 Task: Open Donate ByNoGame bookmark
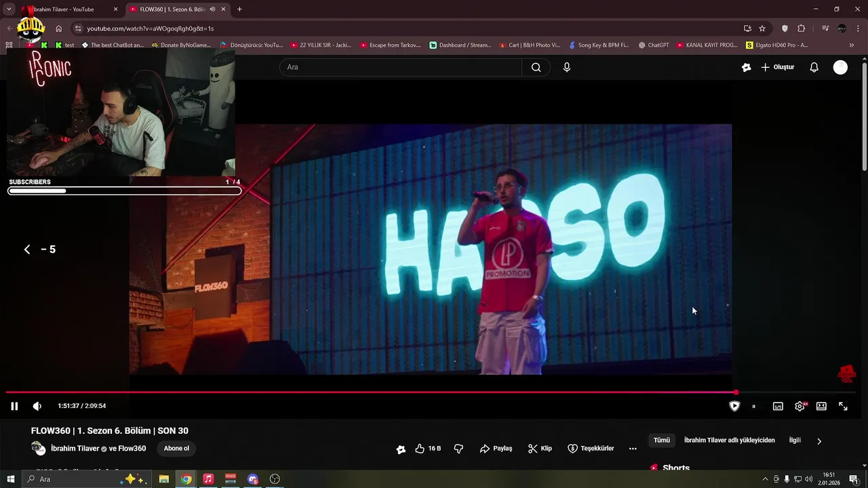pos(181,45)
